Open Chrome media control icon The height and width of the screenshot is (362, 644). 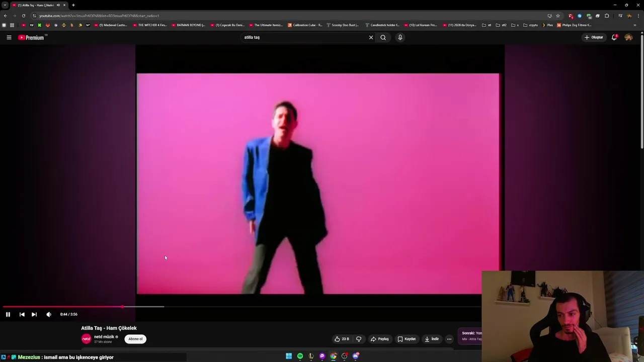(620, 16)
